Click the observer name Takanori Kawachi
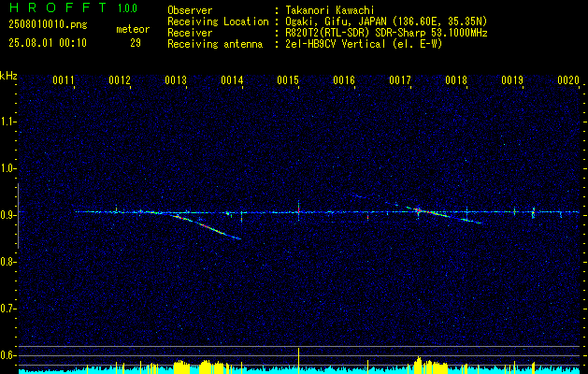Screen dimensions: 588x374 330,10
